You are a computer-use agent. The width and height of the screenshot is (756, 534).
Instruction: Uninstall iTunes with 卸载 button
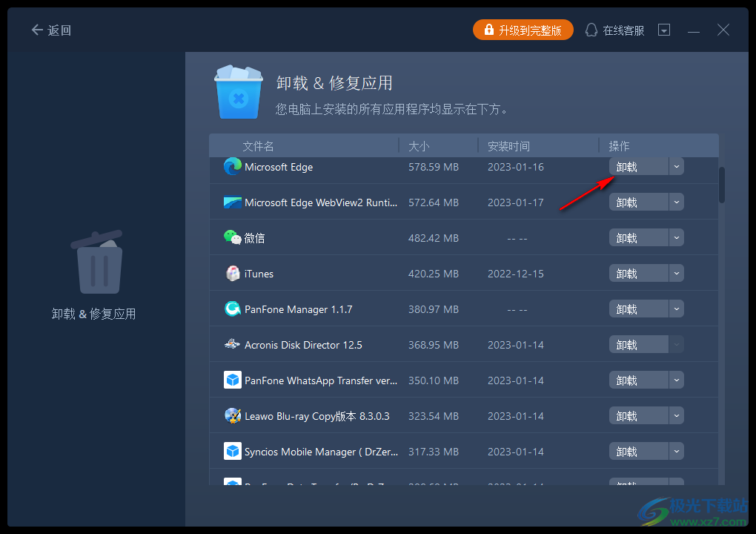point(639,274)
